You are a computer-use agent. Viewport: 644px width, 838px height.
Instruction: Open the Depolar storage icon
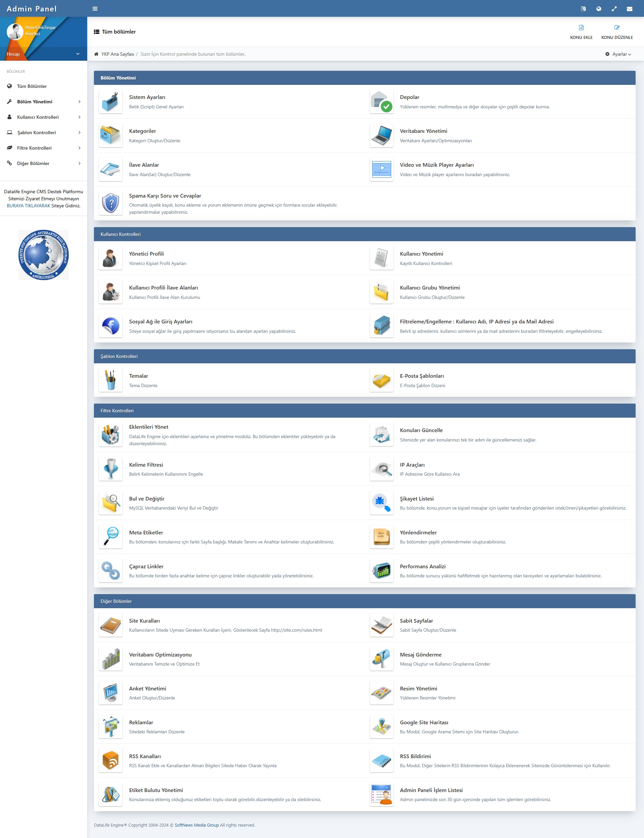[x=381, y=102]
